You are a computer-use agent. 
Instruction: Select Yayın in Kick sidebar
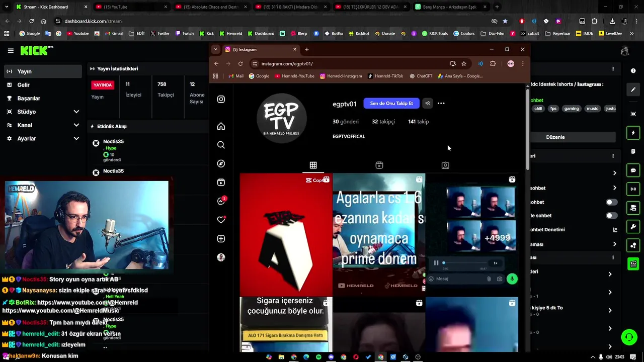coord(42,71)
